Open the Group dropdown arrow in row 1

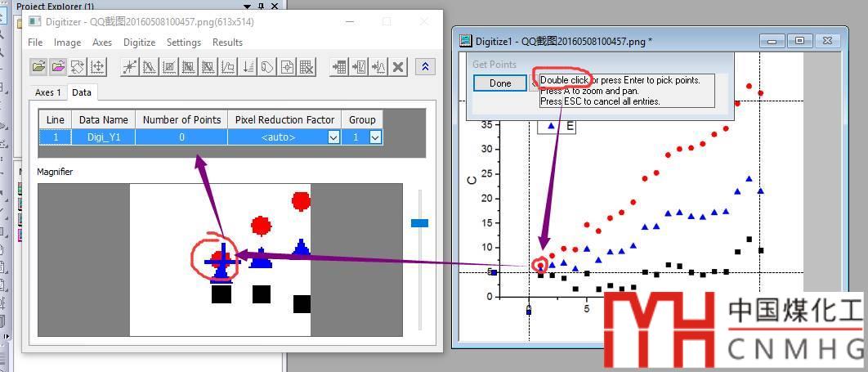[x=376, y=137]
